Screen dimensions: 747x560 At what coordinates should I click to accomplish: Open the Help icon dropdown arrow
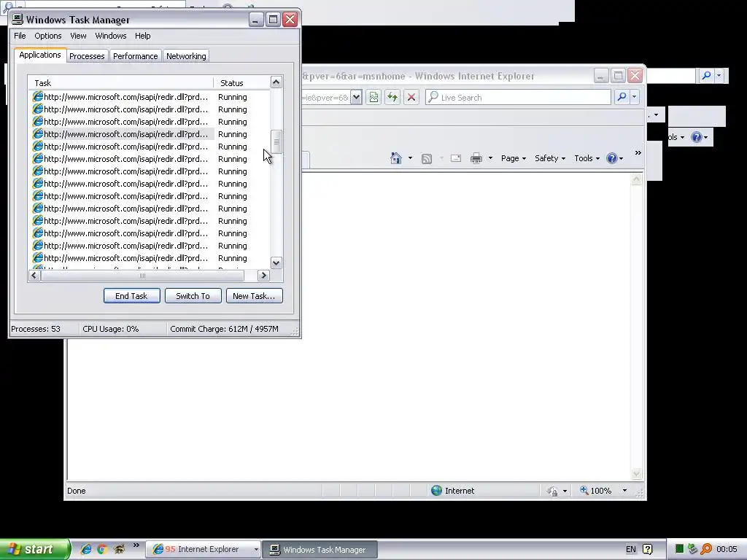[x=622, y=158]
